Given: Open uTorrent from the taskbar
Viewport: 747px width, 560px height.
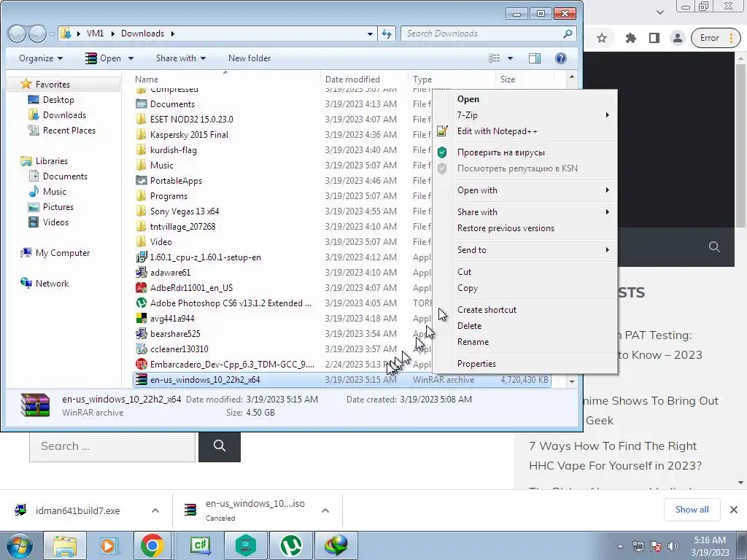Looking at the screenshot, I should click(x=290, y=545).
